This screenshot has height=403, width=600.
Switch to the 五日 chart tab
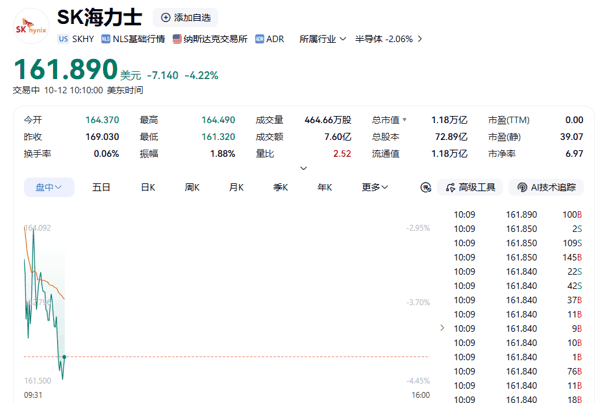click(x=101, y=187)
